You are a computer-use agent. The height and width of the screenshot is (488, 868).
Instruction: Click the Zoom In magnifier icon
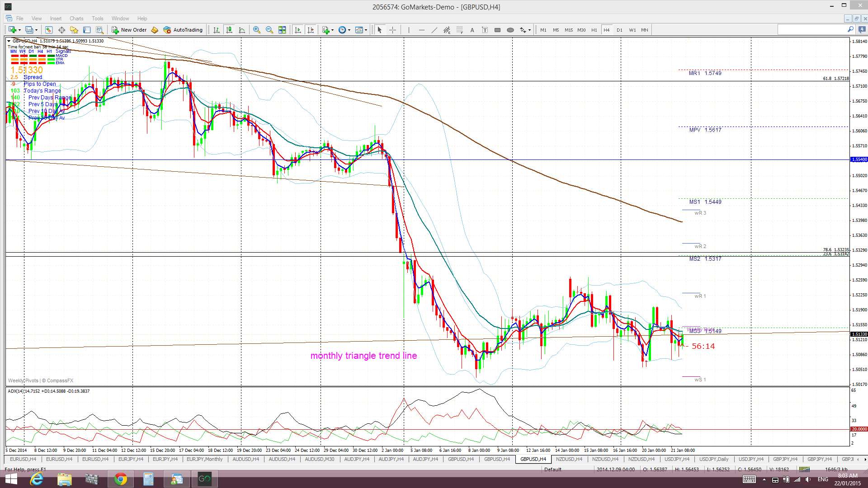pos(256,30)
